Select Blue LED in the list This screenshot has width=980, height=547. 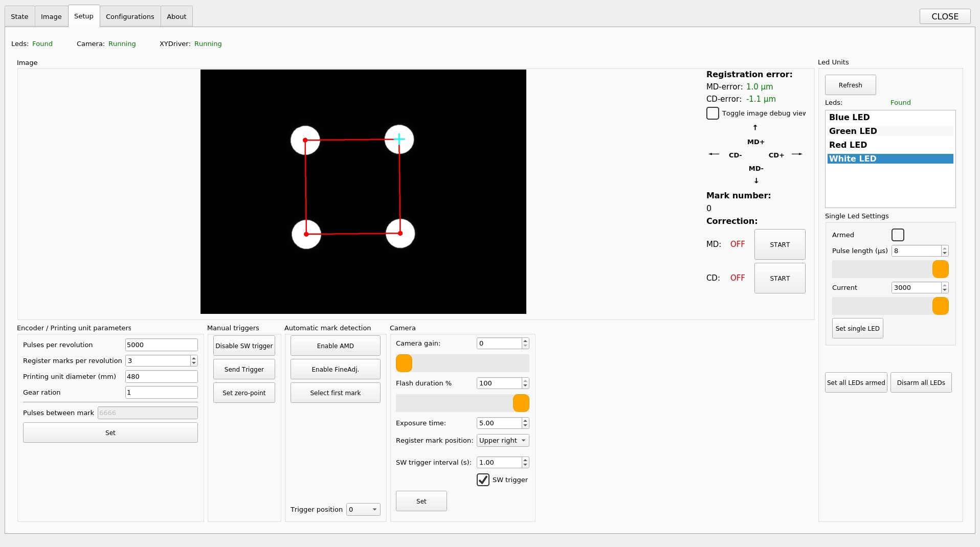pyautogui.click(x=890, y=118)
